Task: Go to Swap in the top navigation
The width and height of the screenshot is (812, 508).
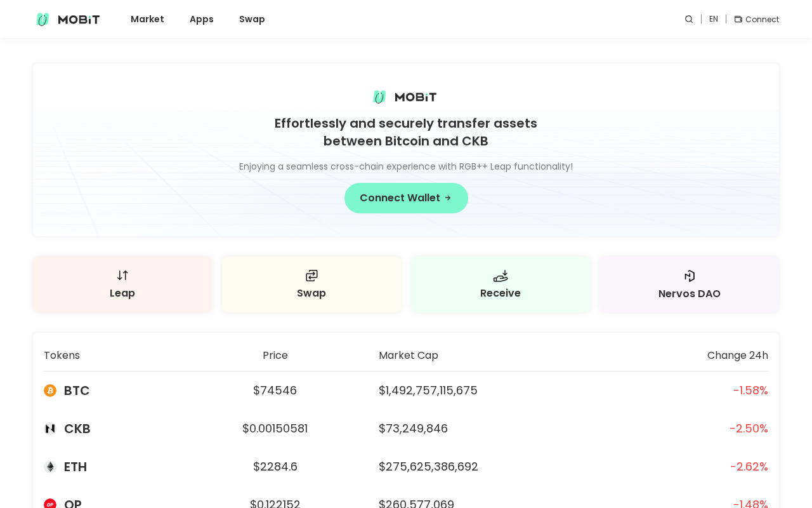Action: point(252,19)
